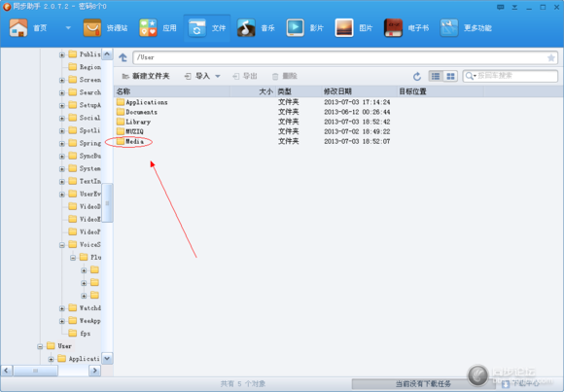Expand the Search tree node
Image resolution: width=564 pixels, height=392 pixels.
62,92
